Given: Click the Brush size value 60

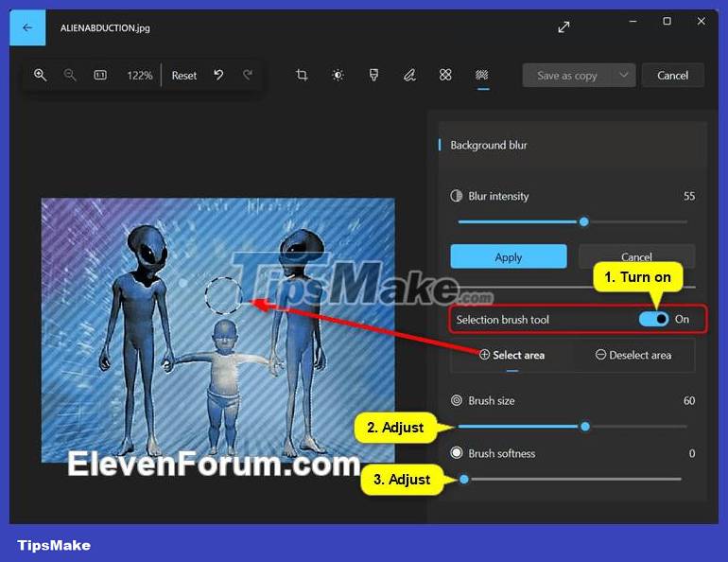Looking at the screenshot, I should coord(689,401).
